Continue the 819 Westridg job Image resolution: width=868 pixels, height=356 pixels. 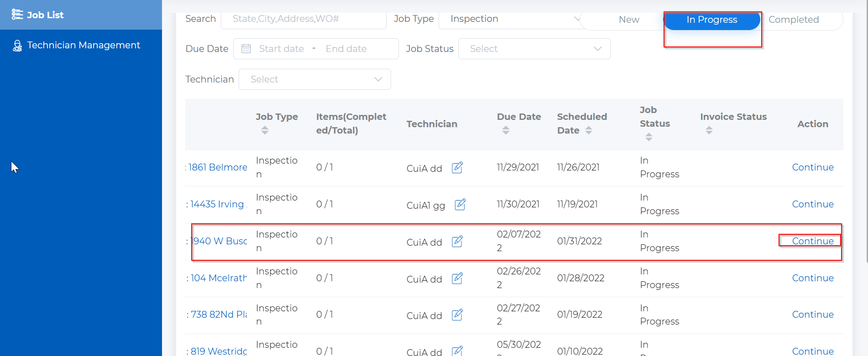pyautogui.click(x=813, y=351)
